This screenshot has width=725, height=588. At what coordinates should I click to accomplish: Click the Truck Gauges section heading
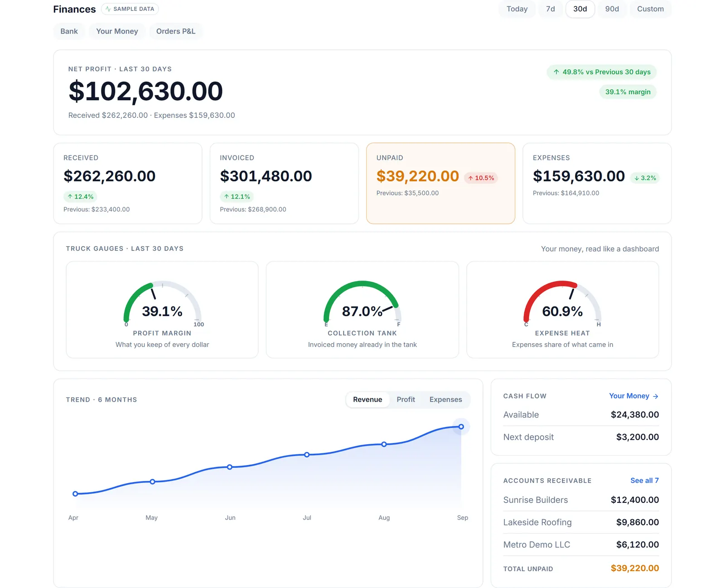125,249
